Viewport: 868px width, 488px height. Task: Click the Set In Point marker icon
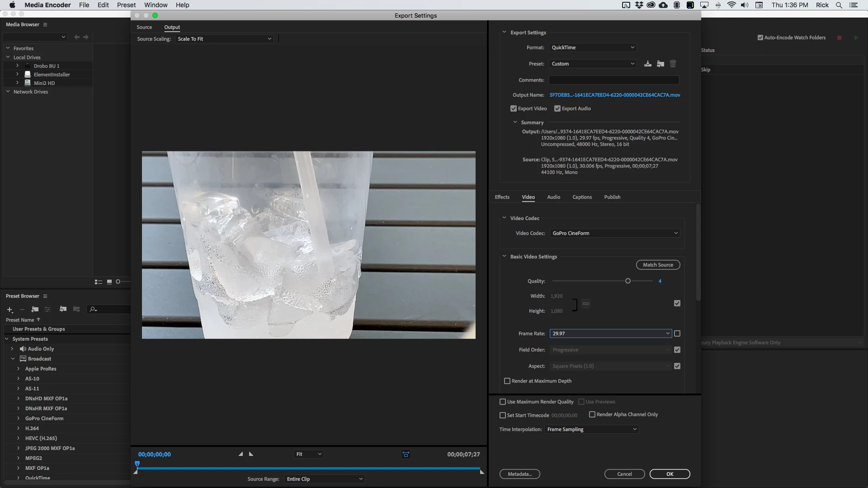click(x=241, y=454)
